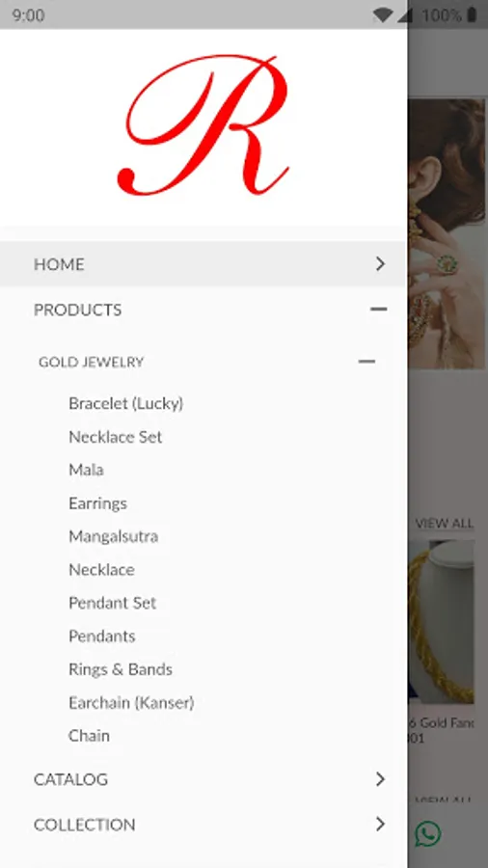
Task: Tap the HOME chevron arrow
Action: click(x=380, y=264)
